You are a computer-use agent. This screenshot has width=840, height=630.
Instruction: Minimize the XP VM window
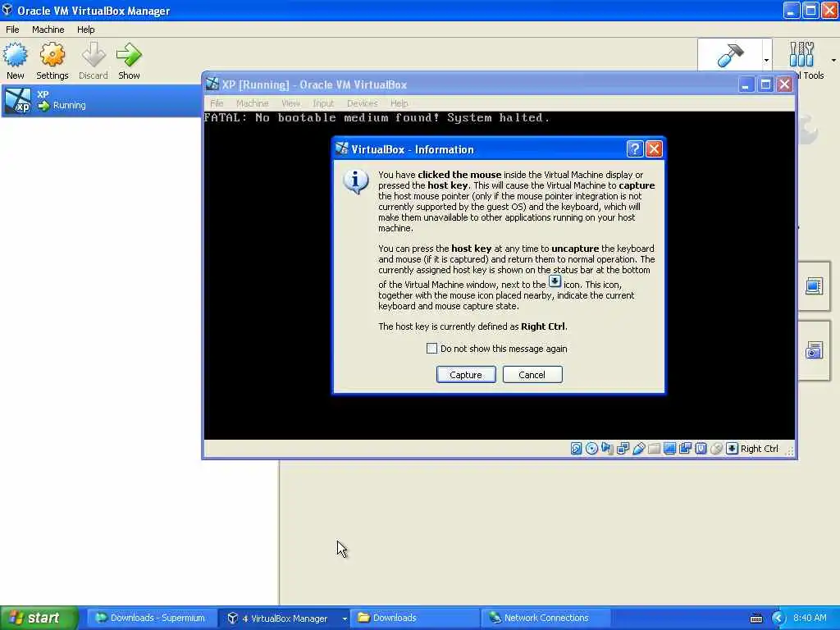point(746,84)
